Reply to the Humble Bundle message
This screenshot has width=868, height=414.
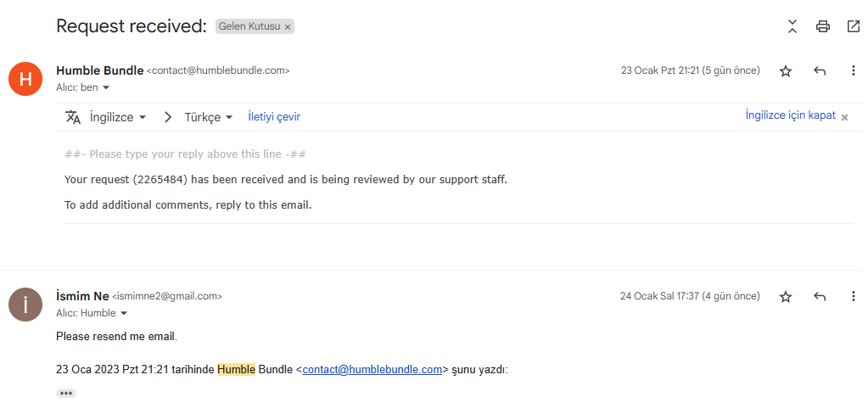pyautogui.click(x=820, y=71)
